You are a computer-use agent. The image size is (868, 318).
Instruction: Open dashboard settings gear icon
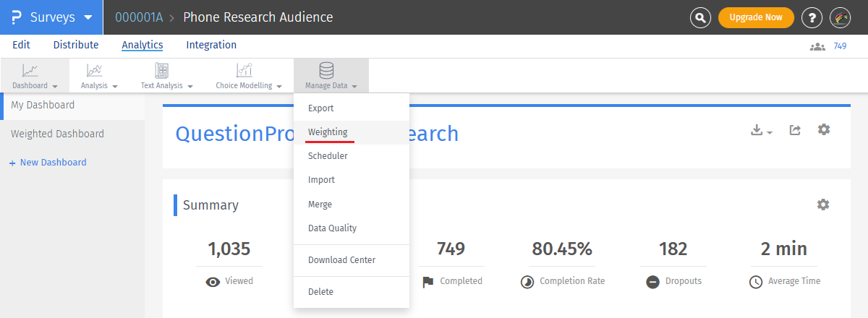pyautogui.click(x=824, y=129)
